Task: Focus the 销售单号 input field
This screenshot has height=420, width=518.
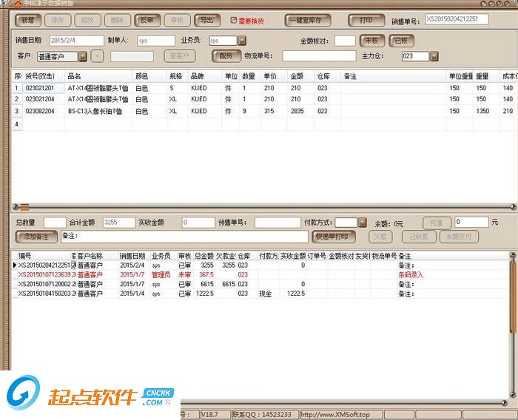Action: 457,19
